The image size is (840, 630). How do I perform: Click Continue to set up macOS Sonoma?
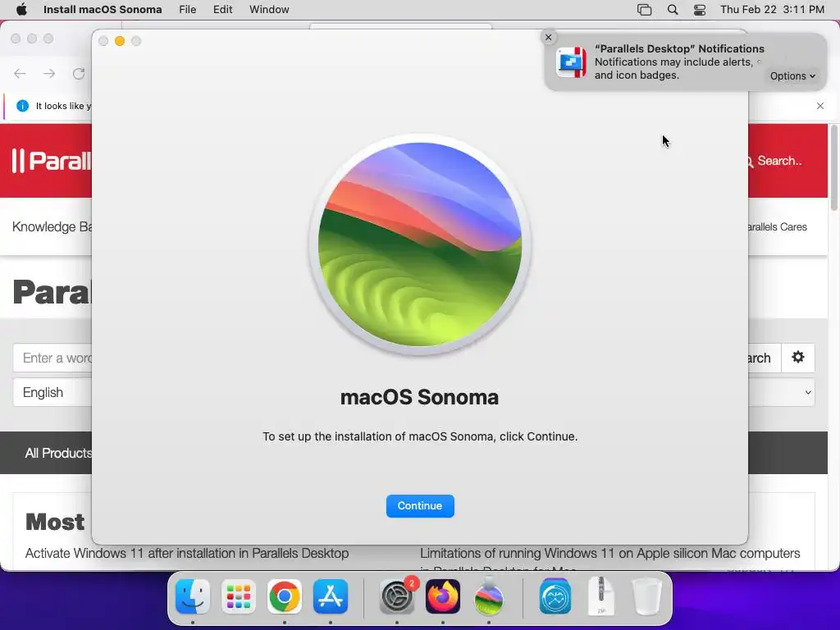coord(420,505)
